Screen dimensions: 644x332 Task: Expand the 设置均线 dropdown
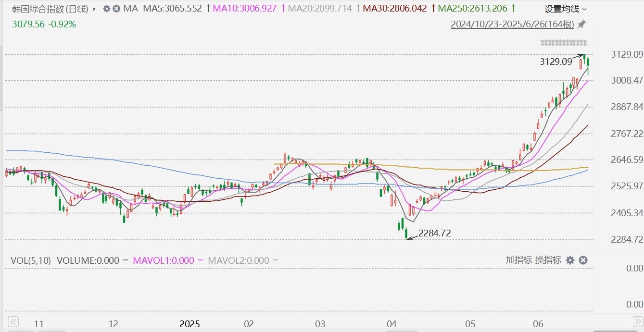pos(566,9)
